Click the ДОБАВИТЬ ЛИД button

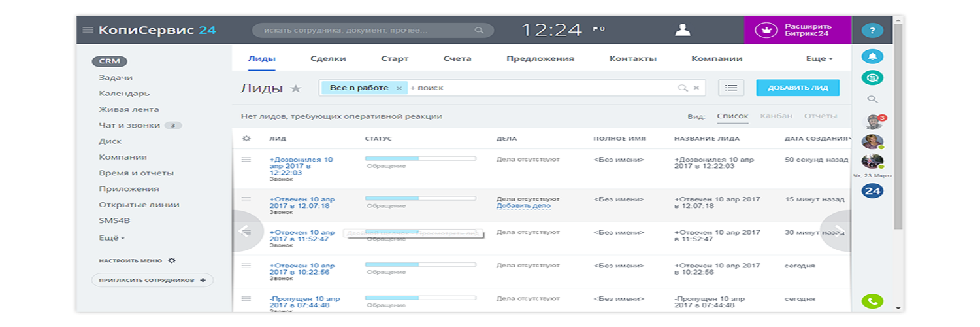point(797,88)
